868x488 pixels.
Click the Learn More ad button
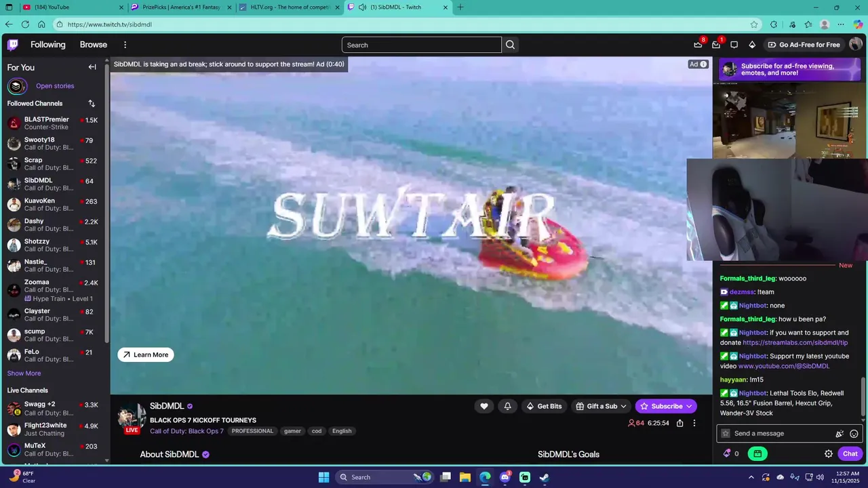[146, 354]
